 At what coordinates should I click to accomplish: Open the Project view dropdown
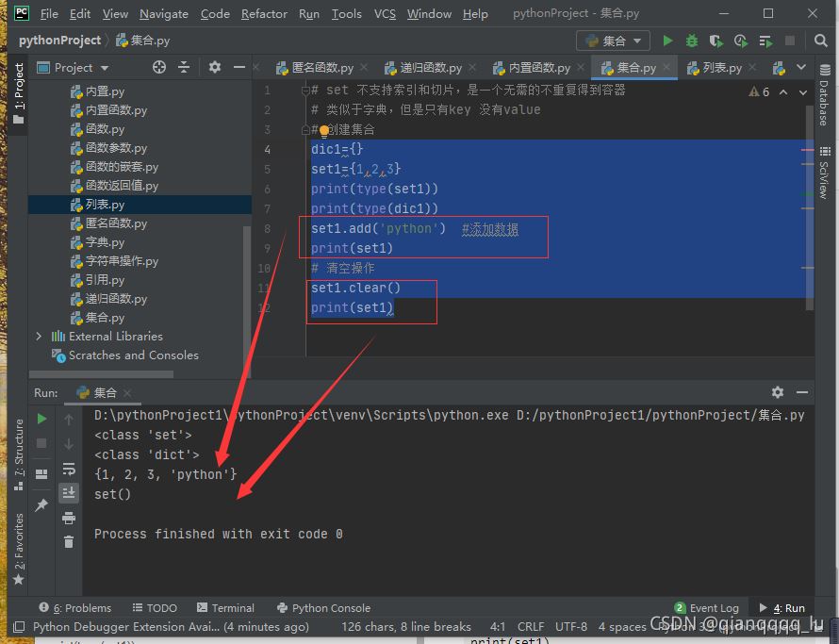(104, 68)
